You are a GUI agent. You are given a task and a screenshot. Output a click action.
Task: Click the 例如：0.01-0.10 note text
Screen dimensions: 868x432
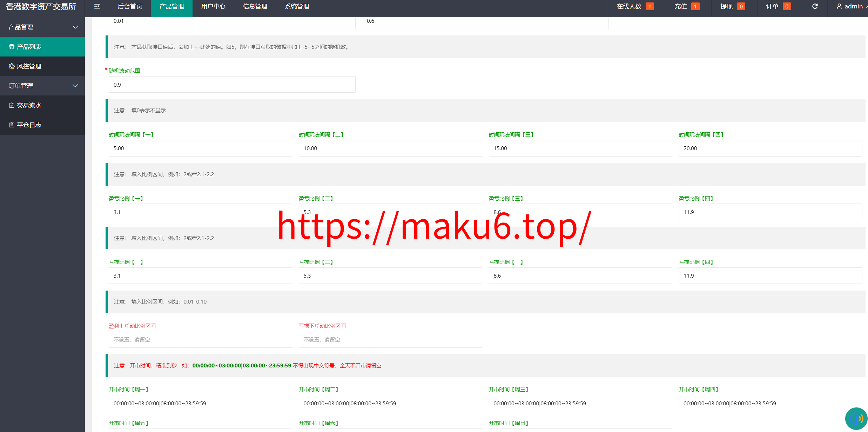(187, 302)
